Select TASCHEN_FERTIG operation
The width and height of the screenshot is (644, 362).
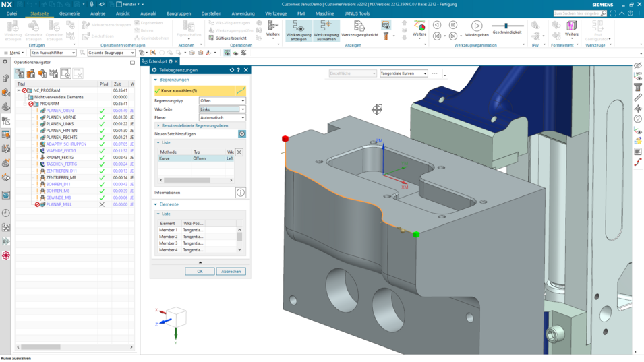[61, 164]
